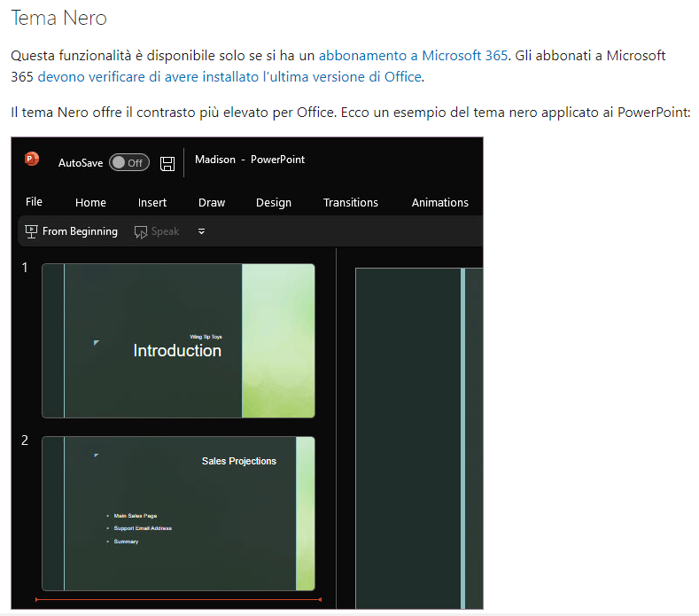This screenshot has height=616, width=699.
Task: Switch to the Home tab
Action: [90, 202]
